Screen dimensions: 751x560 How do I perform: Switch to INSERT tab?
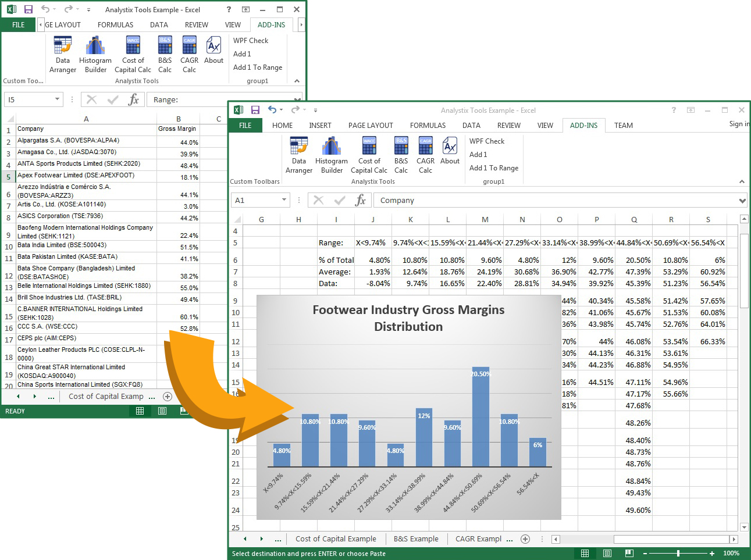click(320, 125)
